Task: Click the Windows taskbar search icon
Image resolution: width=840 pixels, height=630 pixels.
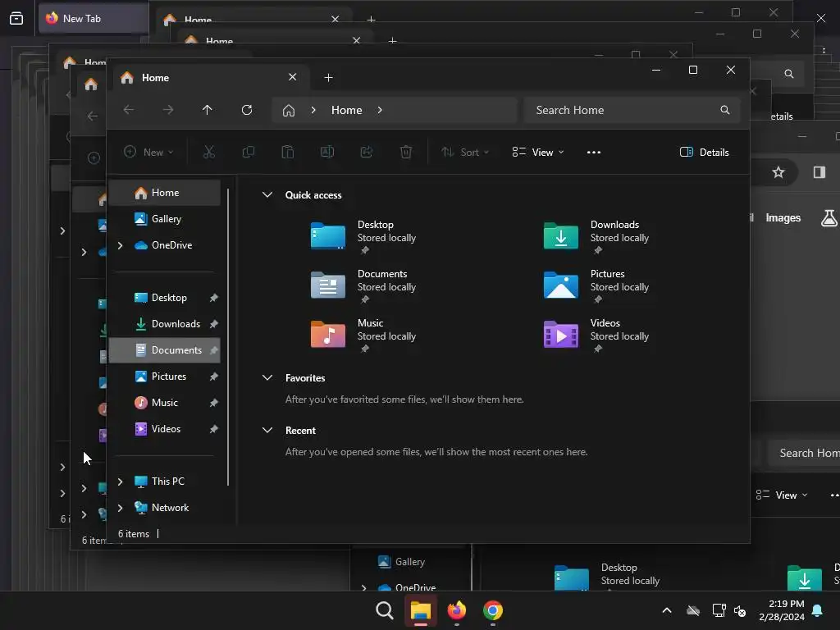Action: pos(385,610)
